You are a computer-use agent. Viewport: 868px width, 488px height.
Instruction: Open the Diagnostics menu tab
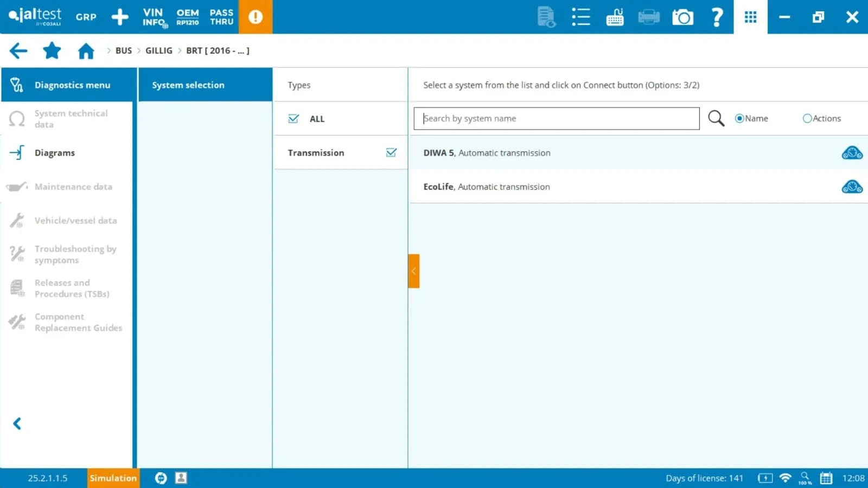[x=69, y=85]
